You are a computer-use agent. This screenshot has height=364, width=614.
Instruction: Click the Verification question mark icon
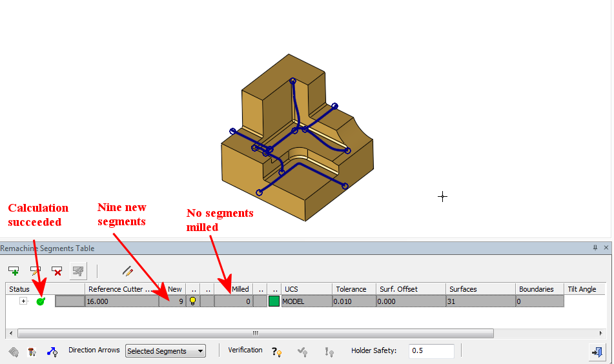coord(276,352)
